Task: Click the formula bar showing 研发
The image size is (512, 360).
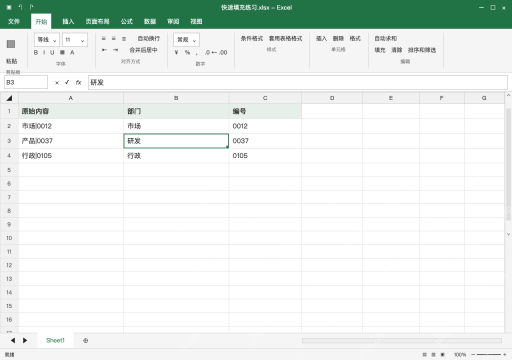Action: 298,82
